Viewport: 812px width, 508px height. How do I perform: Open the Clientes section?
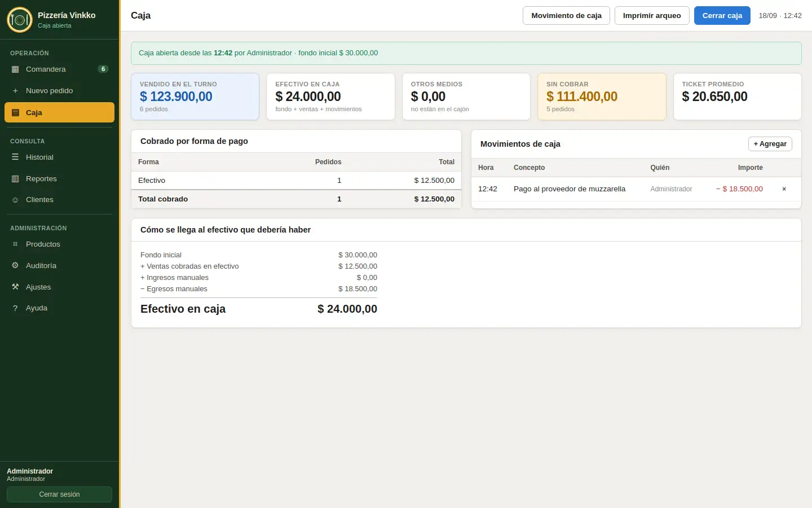click(x=59, y=200)
